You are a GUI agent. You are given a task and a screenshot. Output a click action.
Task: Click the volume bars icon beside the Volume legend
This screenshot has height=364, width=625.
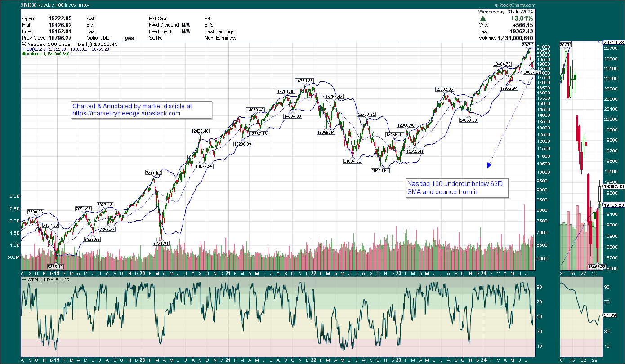click(x=23, y=54)
